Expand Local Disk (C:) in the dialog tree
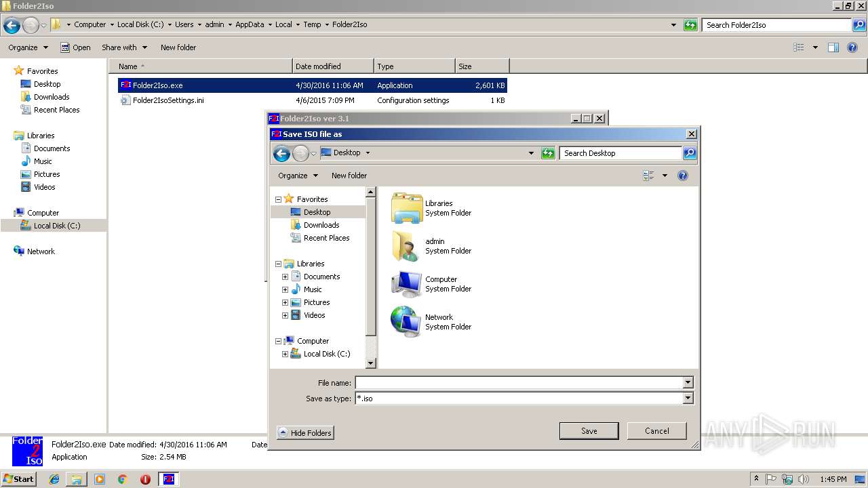This screenshot has width=868, height=488. point(285,354)
